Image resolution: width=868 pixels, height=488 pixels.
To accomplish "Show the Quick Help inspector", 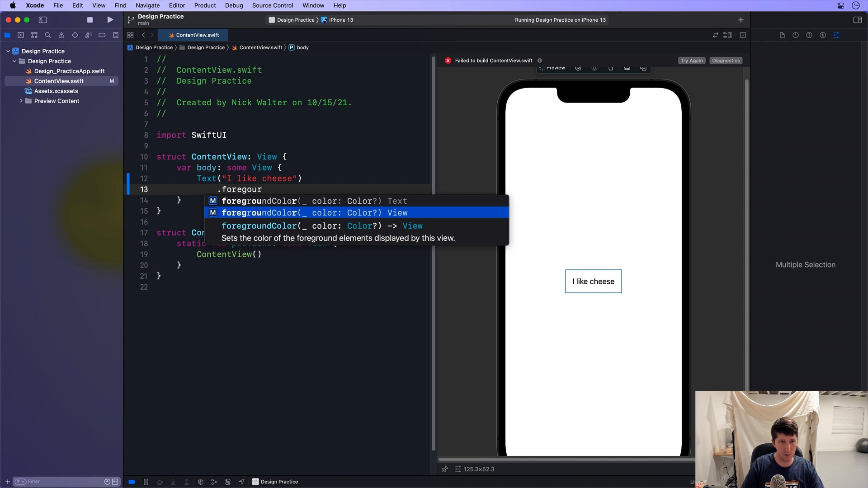I will (x=809, y=35).
